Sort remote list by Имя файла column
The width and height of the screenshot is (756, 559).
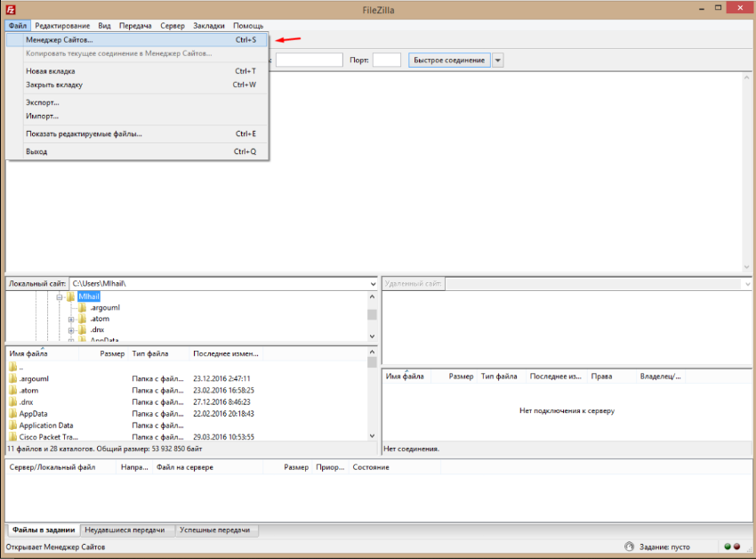tap(406, 377)
